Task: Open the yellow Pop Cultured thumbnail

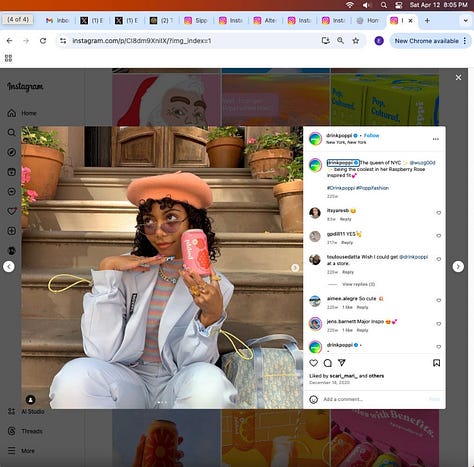Action: coord(385,99)
